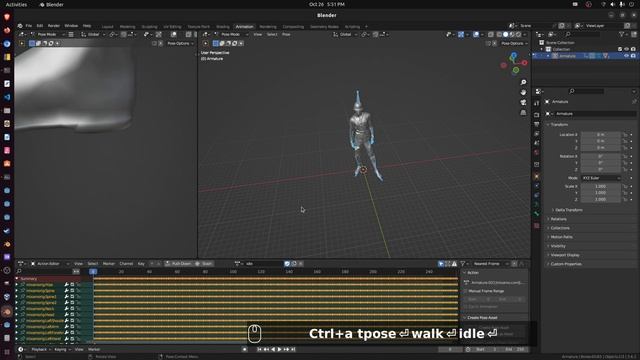Expand the Custom Properties panel
The image size is (640, 360).
(566, 264)
